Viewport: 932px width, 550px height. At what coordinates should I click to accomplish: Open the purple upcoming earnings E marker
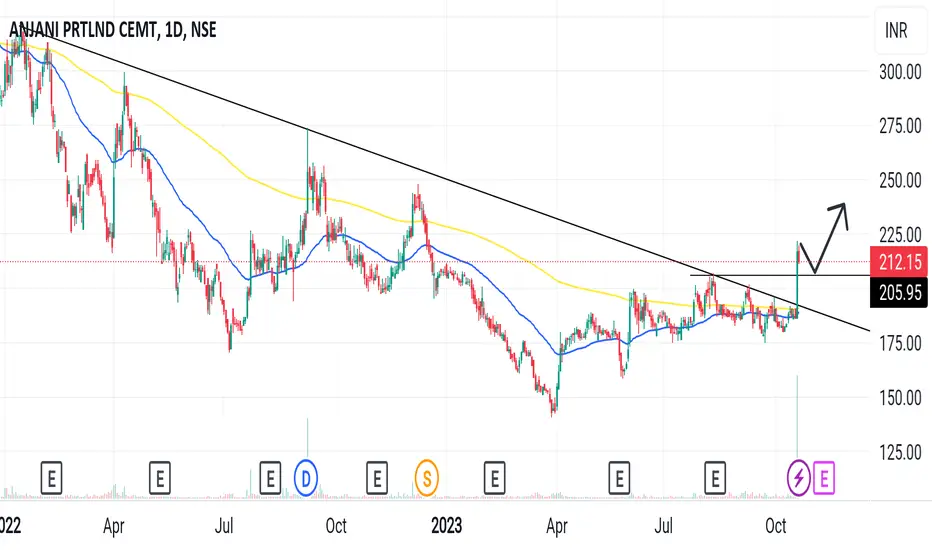click(824, 477)
